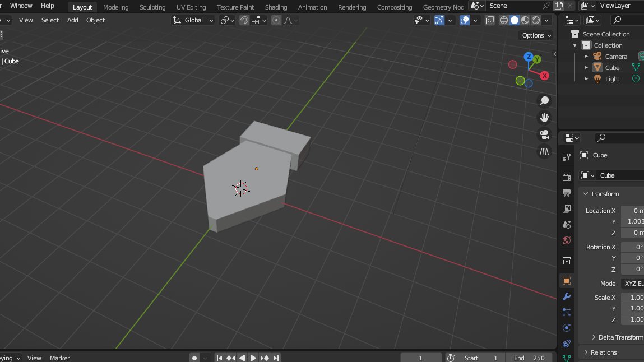The height and width of the screenshot is (362, 644).
Task: Open the Scene properties tab
Action: pos(567,225)
